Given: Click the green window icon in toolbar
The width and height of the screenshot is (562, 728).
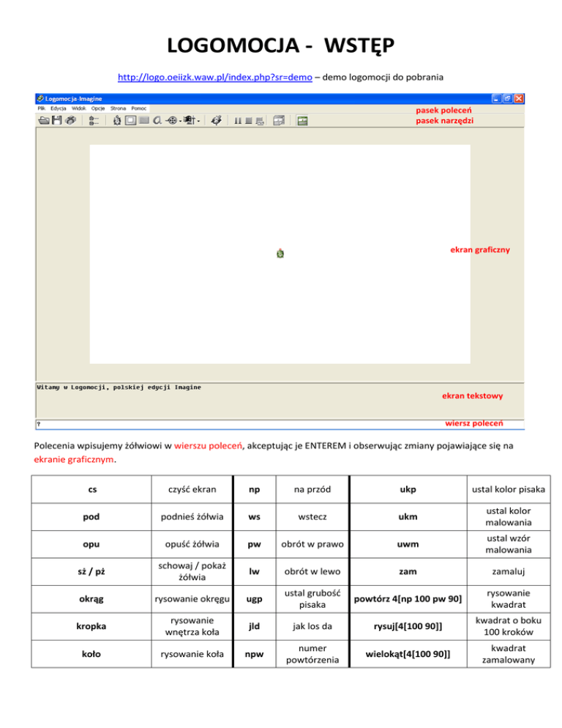Looking at the screenshot, I should pos(302,120).
